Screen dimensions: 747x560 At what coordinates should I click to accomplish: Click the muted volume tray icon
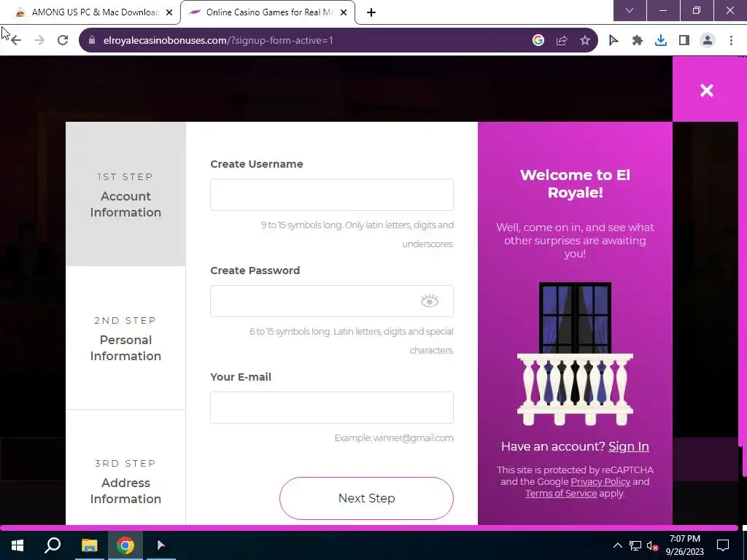click(653, 545)
